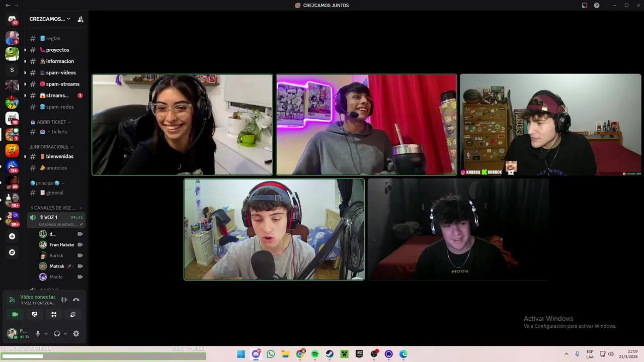Open Matrak in voice list
The width and height of the screenshot is (644, 362).
61,266
